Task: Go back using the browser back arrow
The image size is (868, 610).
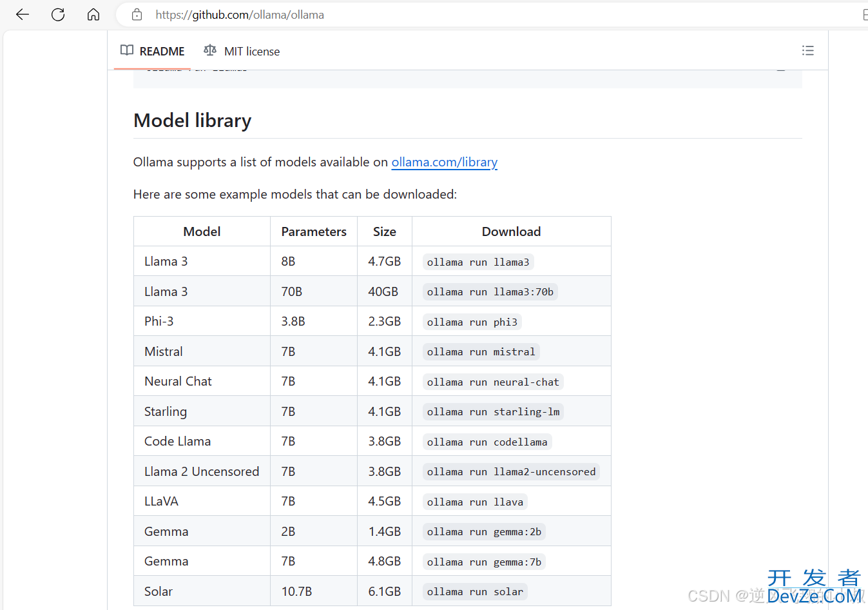Action: click(x=23, y=15)
